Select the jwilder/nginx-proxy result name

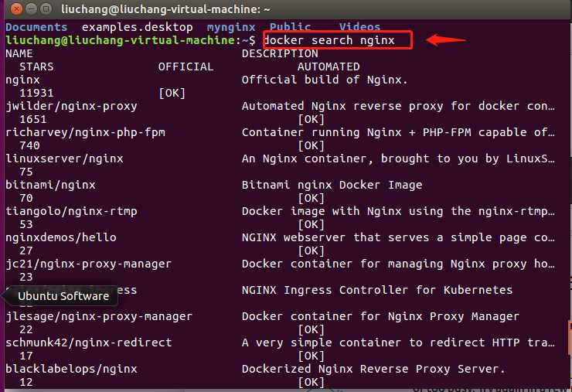point(71,106)
